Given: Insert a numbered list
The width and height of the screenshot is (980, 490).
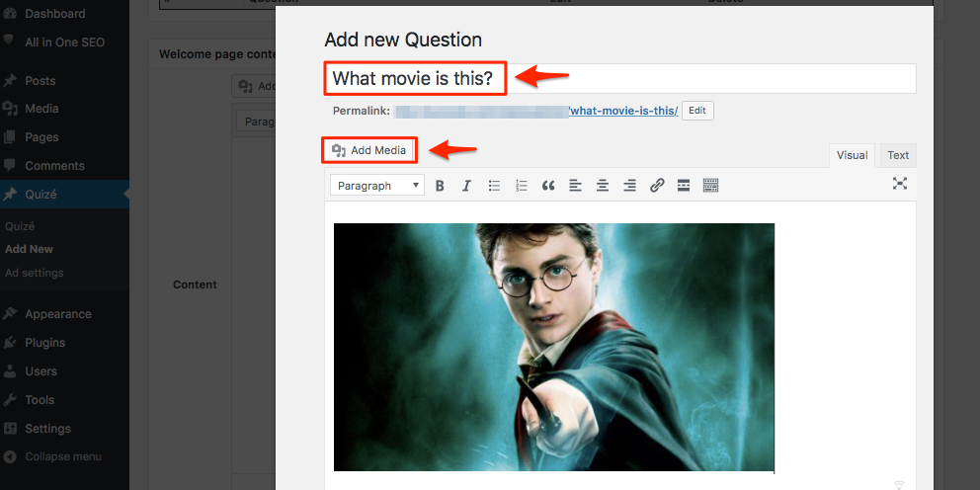Looking at the screenshot, I should click(522, 186).
